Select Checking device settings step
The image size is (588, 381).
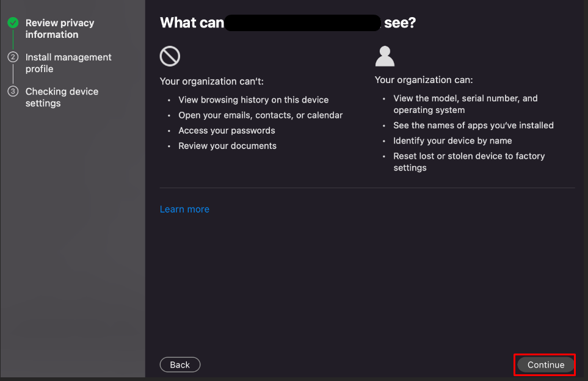coord(62,97)
